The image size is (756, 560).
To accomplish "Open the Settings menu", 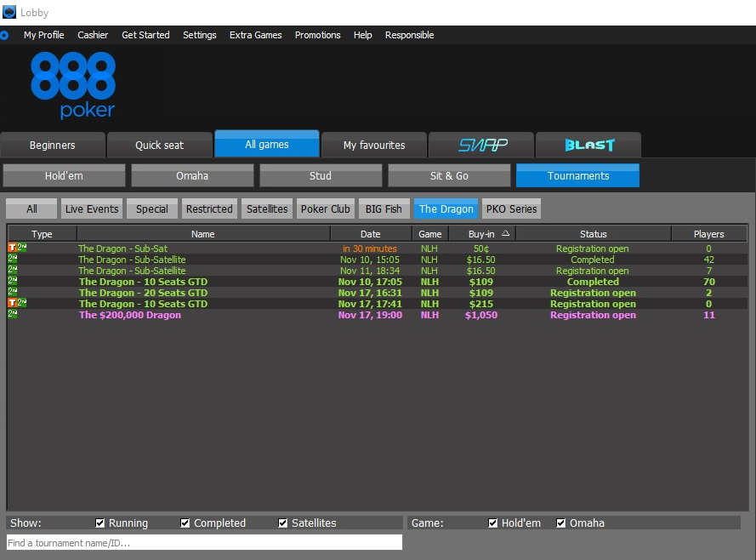I will coord(199,35).
